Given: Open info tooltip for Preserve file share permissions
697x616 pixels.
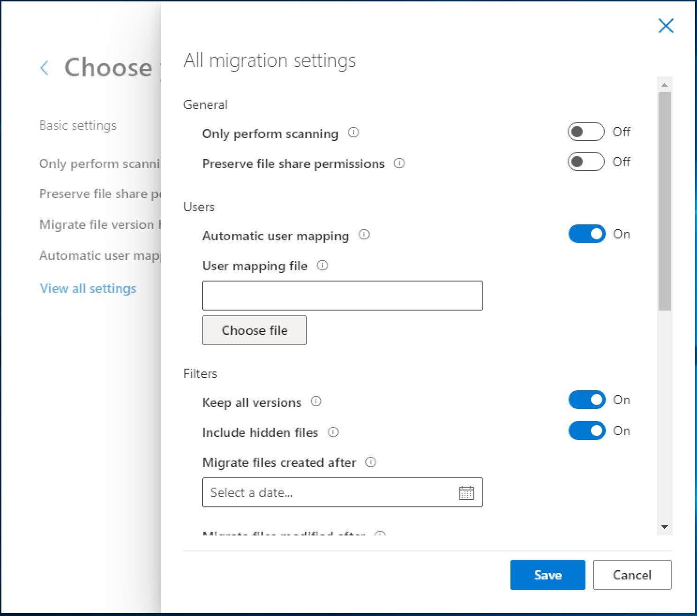Looking at the screenshot, I should pos(399,163).
